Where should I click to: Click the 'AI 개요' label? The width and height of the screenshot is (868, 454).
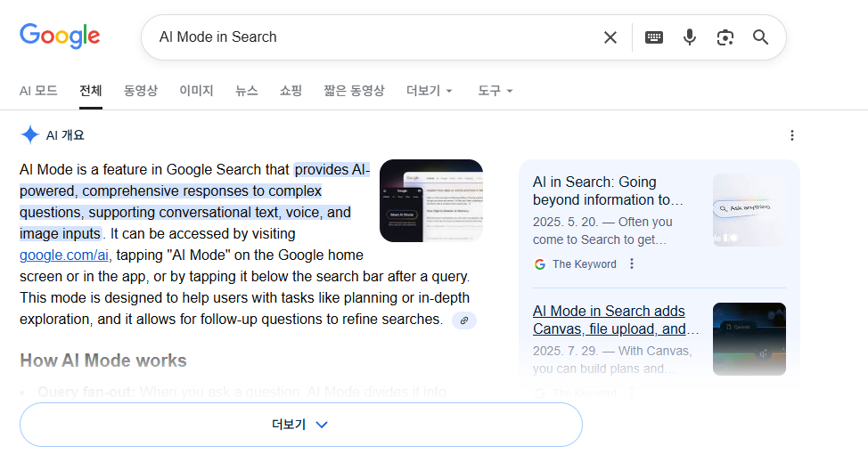pyautogui.click(x=65, y=135)
